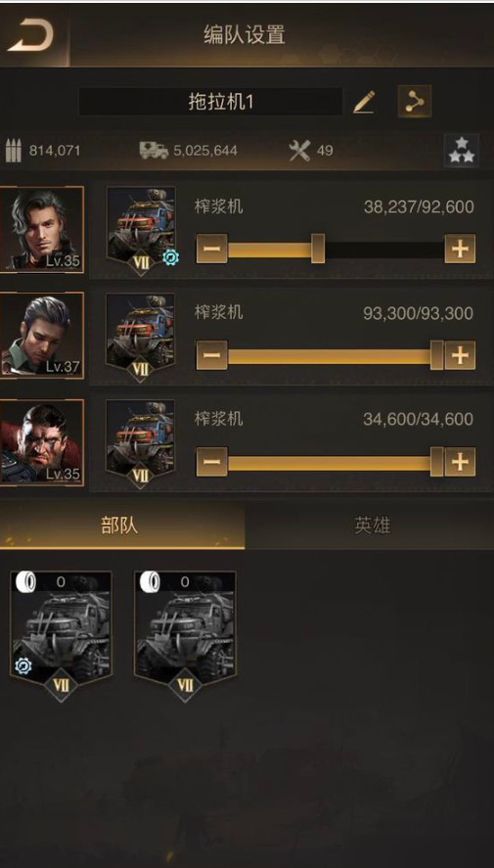
Task: Select the first grey troop card with gear badge
Action: (61, 635)
